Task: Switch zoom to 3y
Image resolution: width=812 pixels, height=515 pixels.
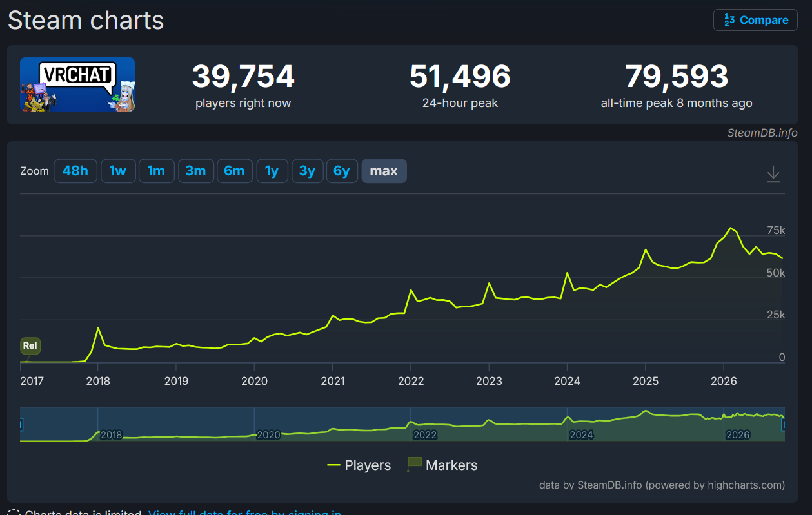Action: click(x=307, y=171)
